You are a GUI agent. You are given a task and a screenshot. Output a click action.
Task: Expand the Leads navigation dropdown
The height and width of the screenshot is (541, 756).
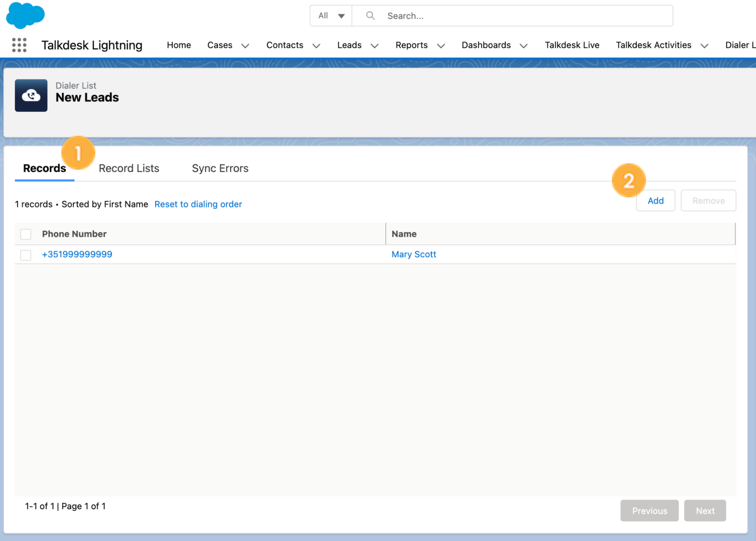pyautogui.click(x=374, y=46)
